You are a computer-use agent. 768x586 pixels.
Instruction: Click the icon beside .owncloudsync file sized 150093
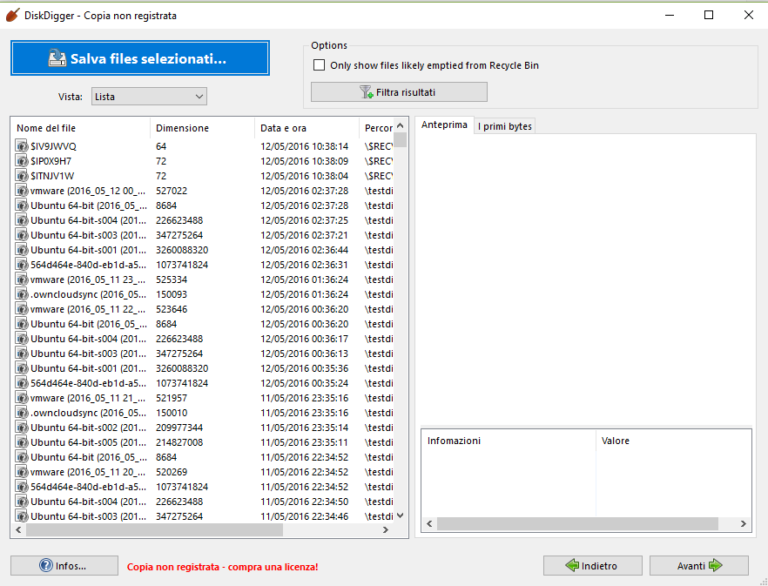22,294
